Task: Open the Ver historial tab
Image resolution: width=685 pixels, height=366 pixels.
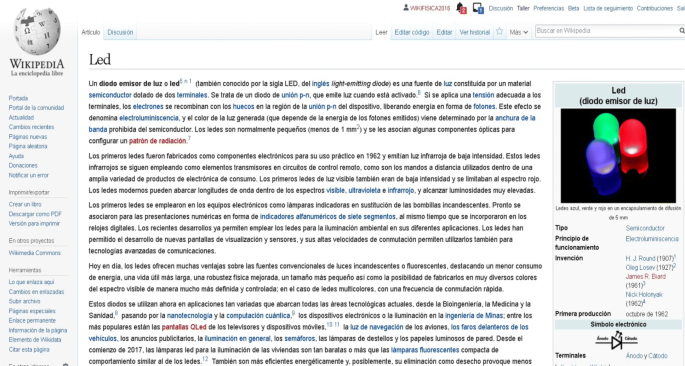Action: 474,32
